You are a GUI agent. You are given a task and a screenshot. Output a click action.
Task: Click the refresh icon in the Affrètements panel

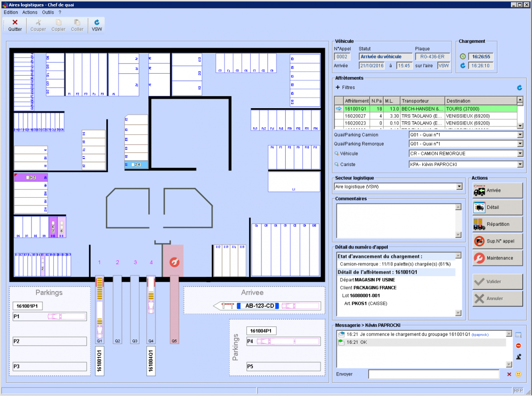[x=520, y=87]
